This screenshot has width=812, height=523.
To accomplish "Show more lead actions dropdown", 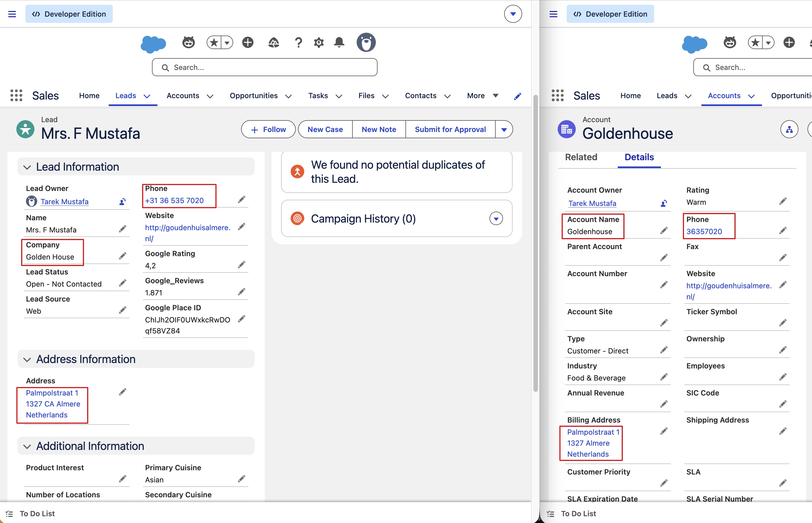I will tap(504, 129).
